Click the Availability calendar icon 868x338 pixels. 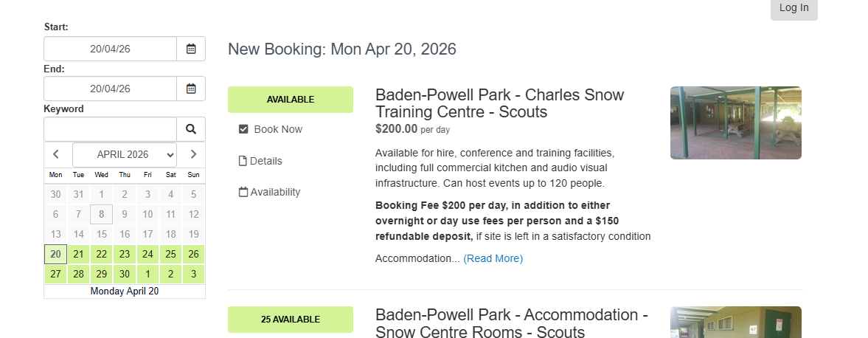click(x=243, y=192)
